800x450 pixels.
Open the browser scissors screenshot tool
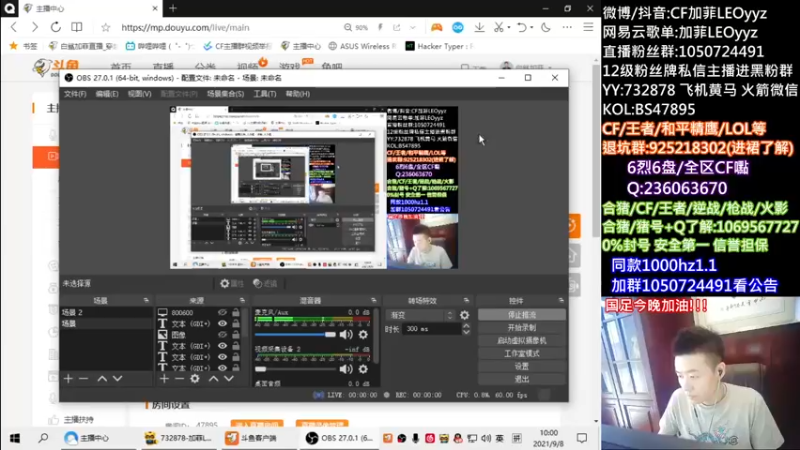tap(499, 28)
